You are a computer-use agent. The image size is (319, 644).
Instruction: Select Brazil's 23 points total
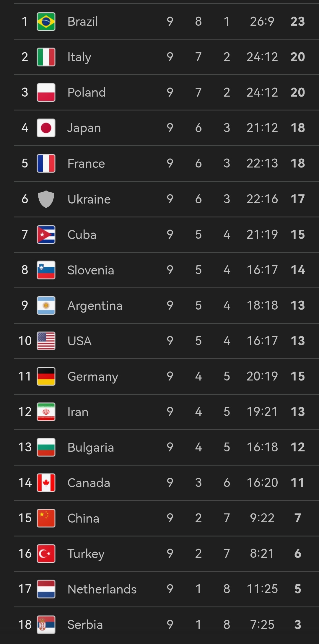tap(297, 22)
